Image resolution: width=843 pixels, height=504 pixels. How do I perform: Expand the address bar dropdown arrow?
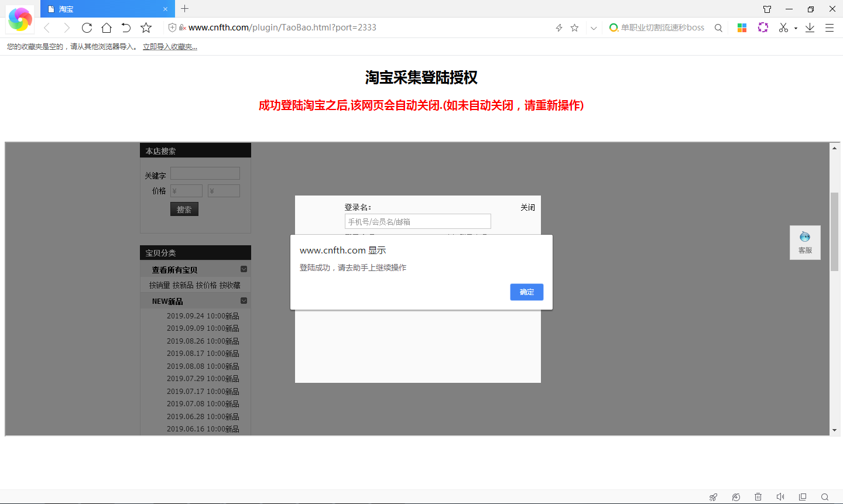coord(594,28)
